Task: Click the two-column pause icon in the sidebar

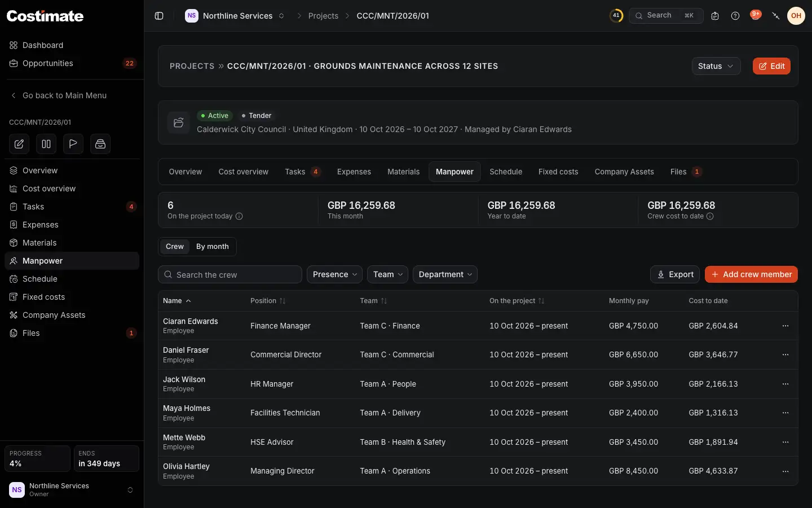Action: [x=46, y=144]
